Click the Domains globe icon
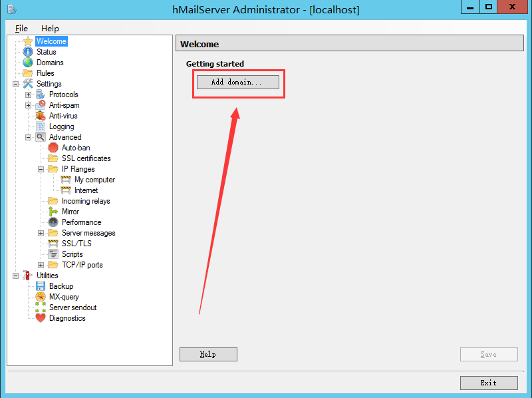532x398 pixels. [28, 63]
